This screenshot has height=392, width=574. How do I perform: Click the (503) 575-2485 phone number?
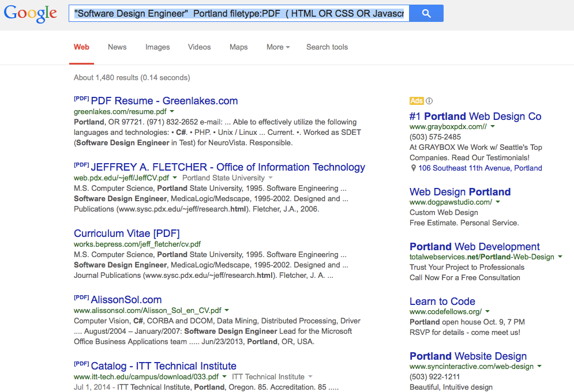pos(435,137)
